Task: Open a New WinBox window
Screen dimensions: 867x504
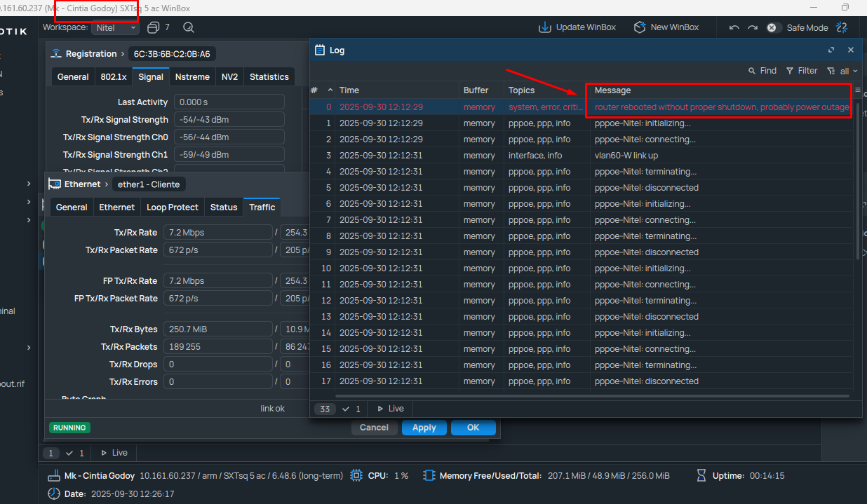Action: [640, 27]
